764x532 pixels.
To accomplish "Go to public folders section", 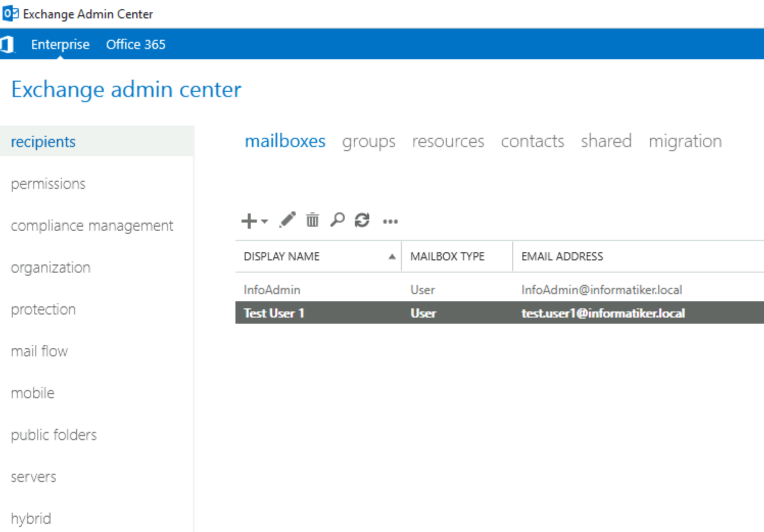I will 54,435.
